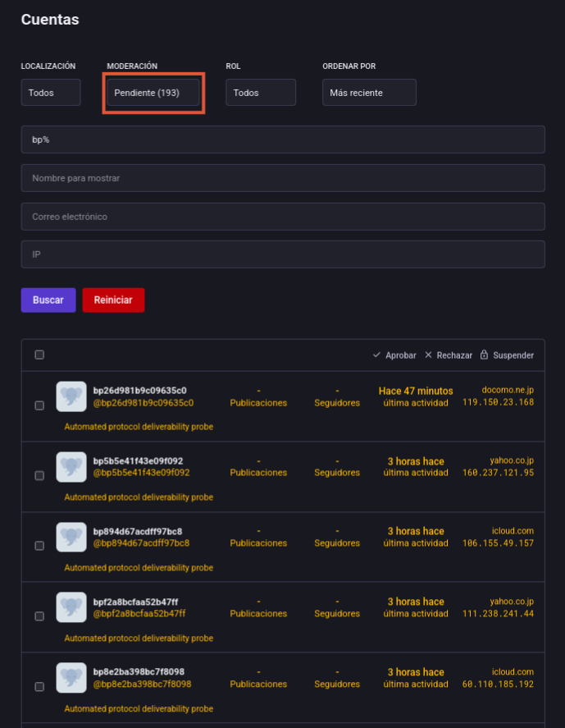This screenshot has height=728, width=565.
Task: Click the username field containing bp%
Action: 283,140
